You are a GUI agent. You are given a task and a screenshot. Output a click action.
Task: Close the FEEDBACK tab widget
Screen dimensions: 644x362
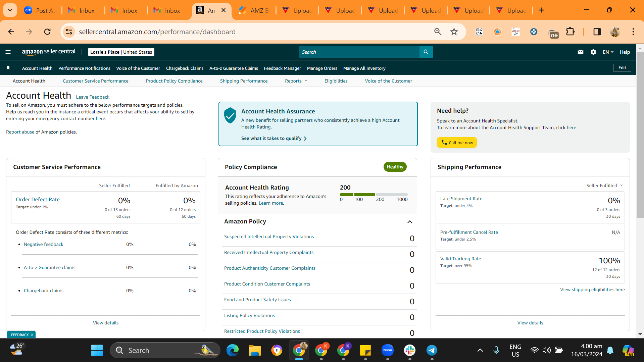32,335
